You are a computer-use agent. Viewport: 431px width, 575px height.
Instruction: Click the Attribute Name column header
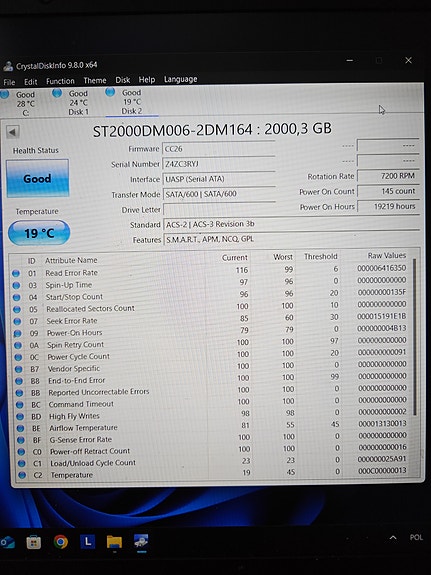click(71, 260)
